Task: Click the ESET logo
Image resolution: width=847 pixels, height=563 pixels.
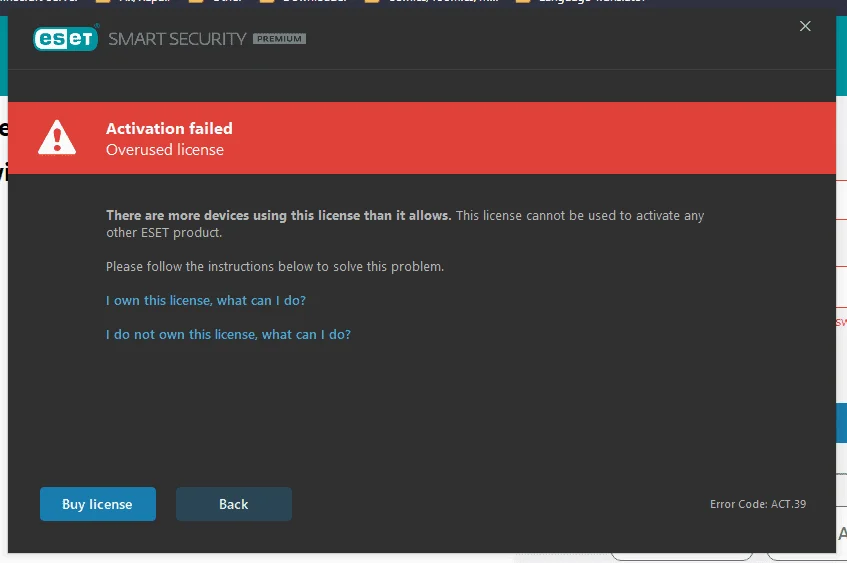Action: pos(66,38)
